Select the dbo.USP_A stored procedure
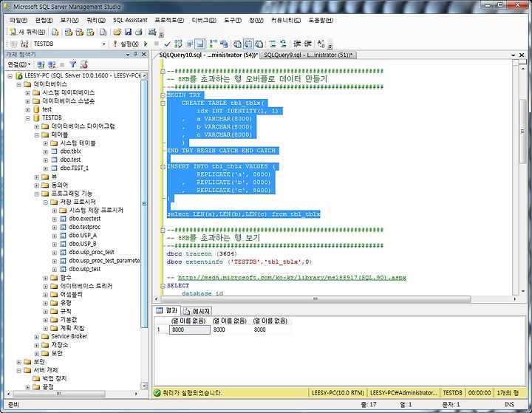The height and width of the screenshot is (413, 532). 83,235
